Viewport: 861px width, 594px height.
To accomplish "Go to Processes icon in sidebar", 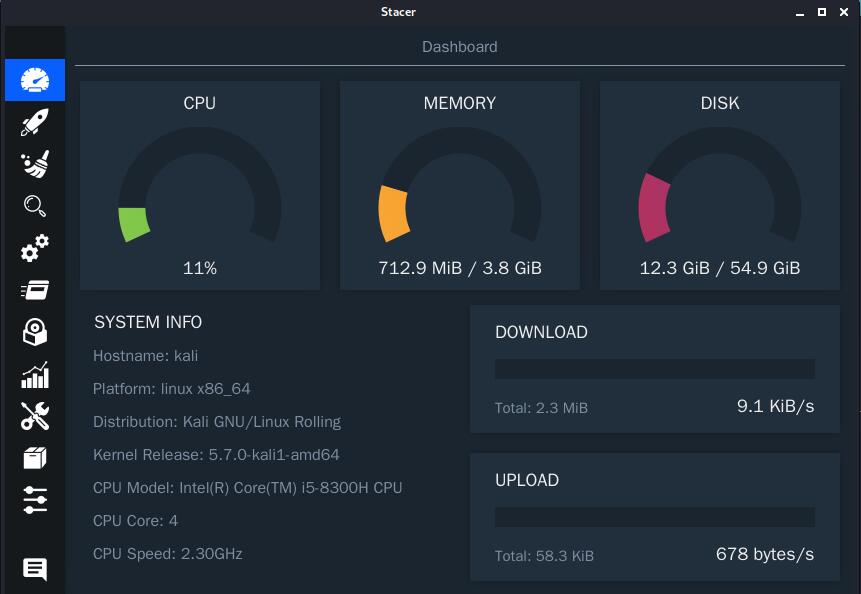I will [x=35, y=290].
